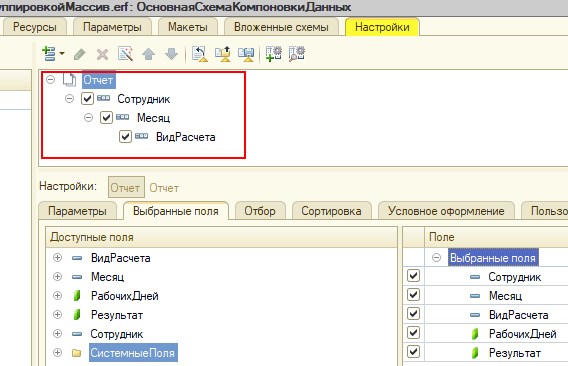
Task: Click the field icon of Сотрудник in Доступные поля
Action: coord(77,334)
